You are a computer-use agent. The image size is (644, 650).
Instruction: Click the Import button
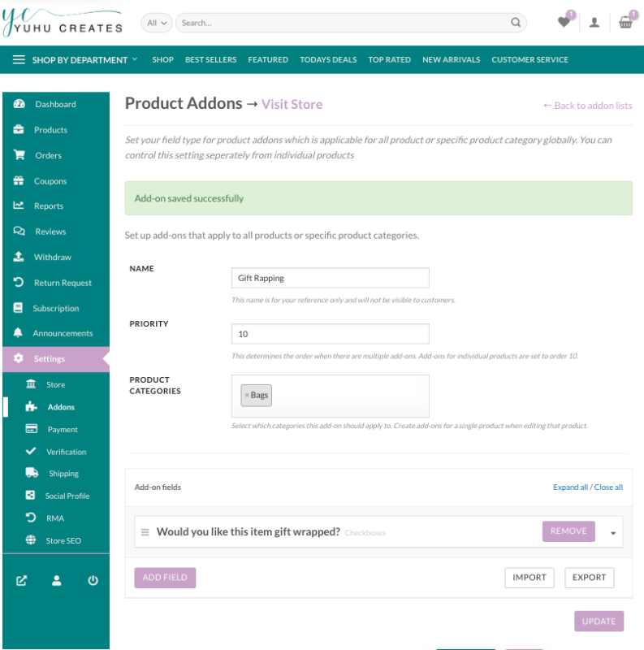coord(529,578)
